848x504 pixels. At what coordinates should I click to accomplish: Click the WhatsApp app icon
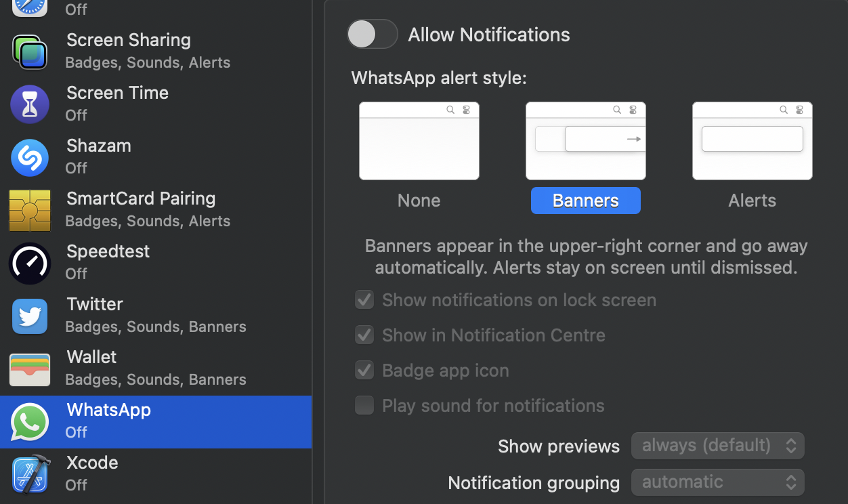[x=30, y=422]
